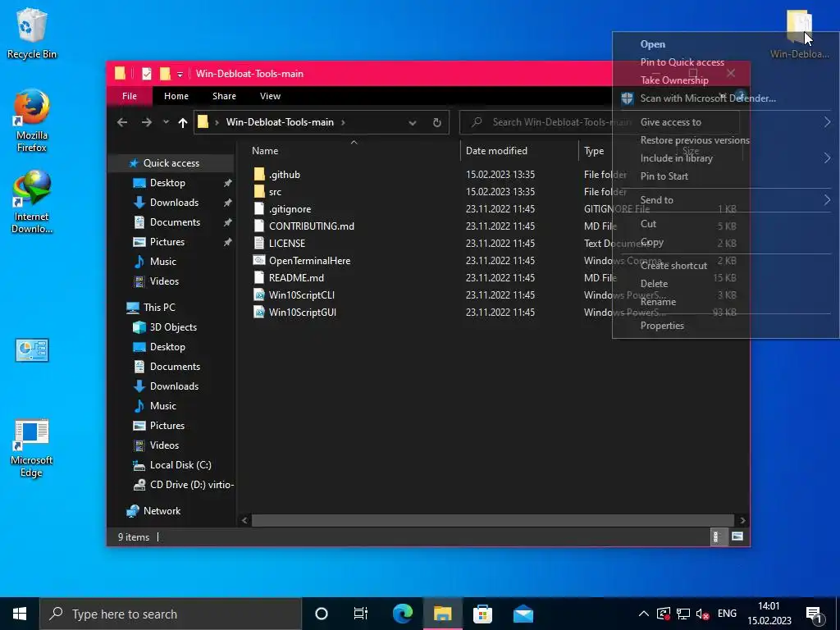Click scroll right arrow of file list

pyautogui.click(x=742, y=520)
